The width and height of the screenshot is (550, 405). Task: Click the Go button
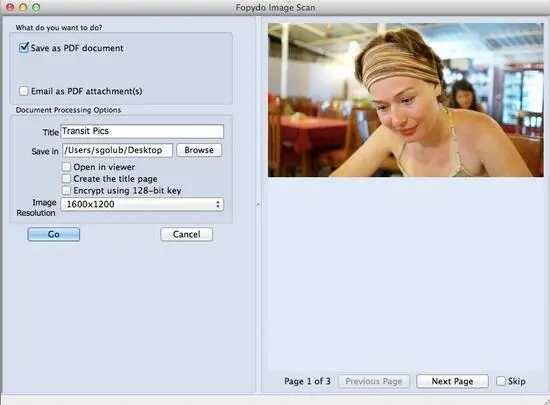coord(54,234)
